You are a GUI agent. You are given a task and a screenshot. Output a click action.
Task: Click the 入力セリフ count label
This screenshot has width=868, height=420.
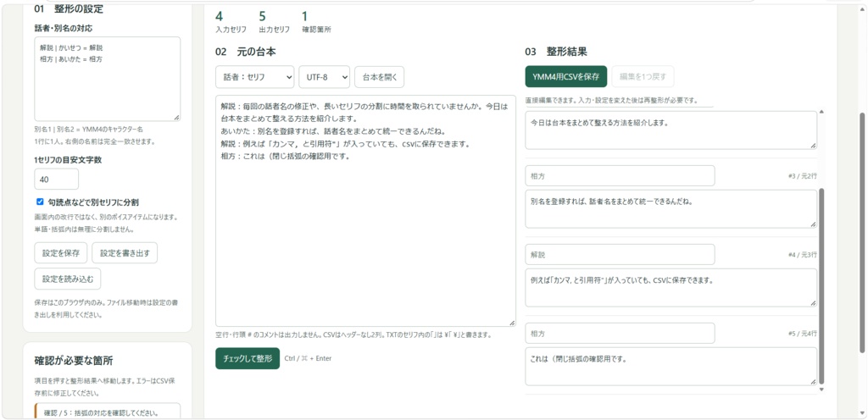coord(231,30)
